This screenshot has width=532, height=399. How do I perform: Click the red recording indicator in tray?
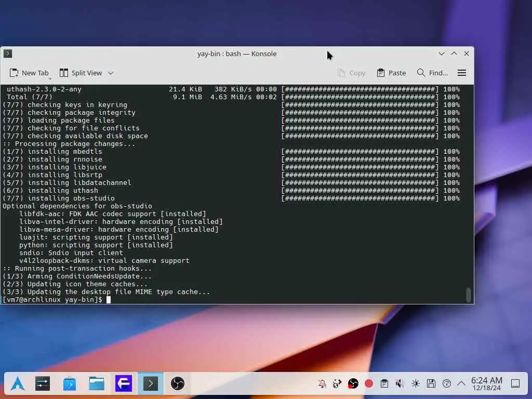click(369, 384)
